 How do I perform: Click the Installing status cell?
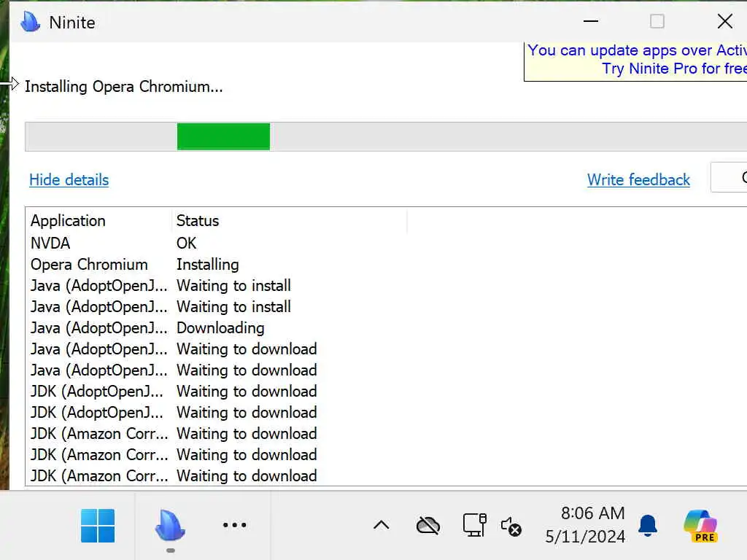[208, 265]
